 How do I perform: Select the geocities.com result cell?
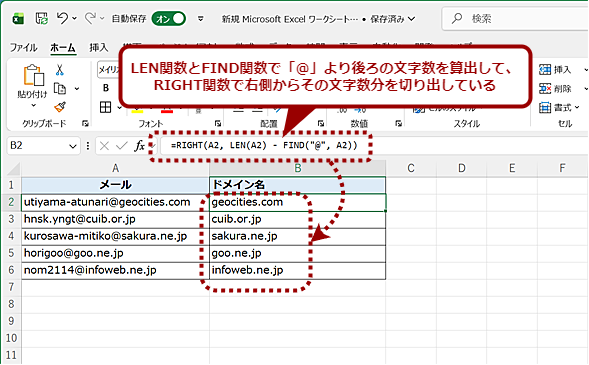click(298, 202)
